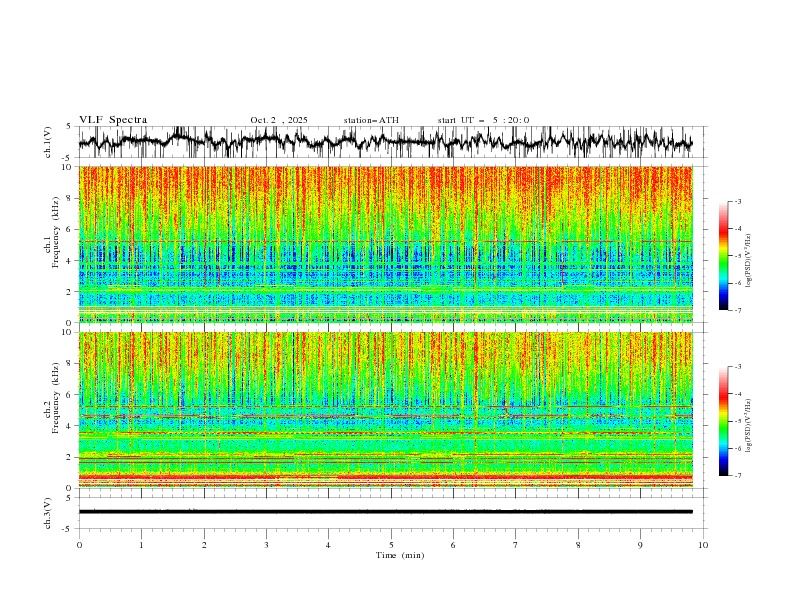Click the "ch.1(V)" waveform axis label

(48, 142)
